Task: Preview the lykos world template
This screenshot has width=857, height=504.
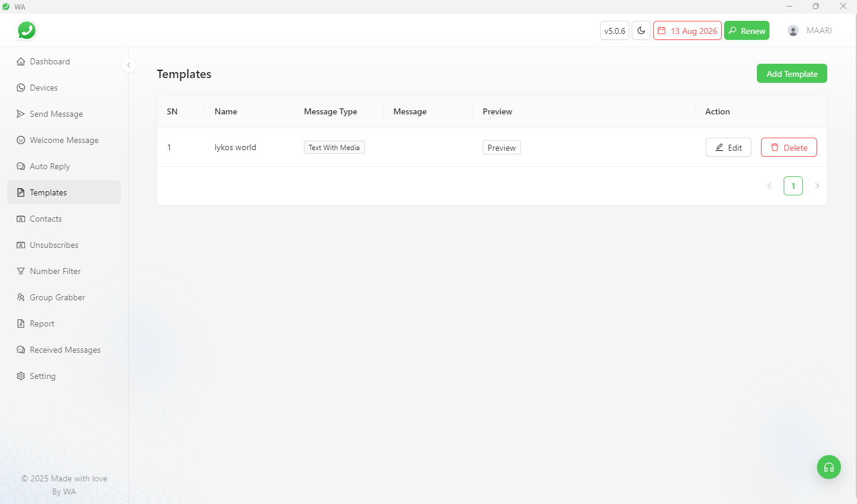Action: 501,148
